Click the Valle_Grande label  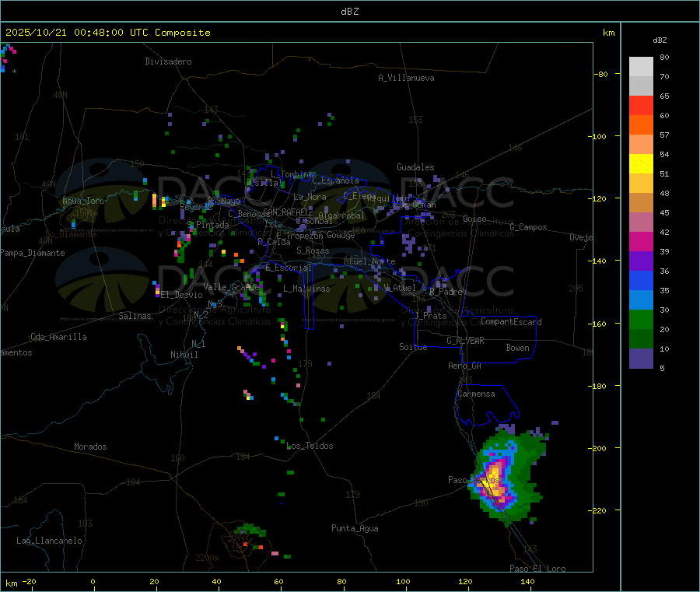pyautogui.click(x=231, y=287)
